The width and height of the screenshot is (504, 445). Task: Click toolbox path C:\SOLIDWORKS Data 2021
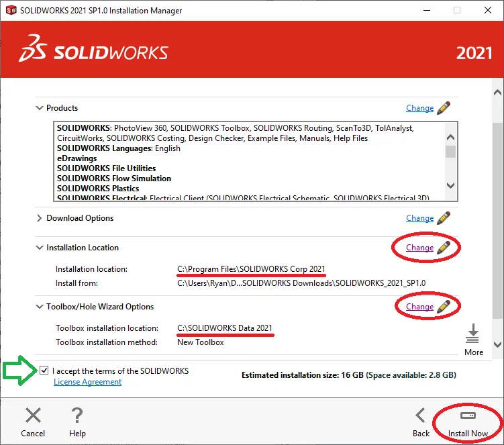[x=225, y=328]
